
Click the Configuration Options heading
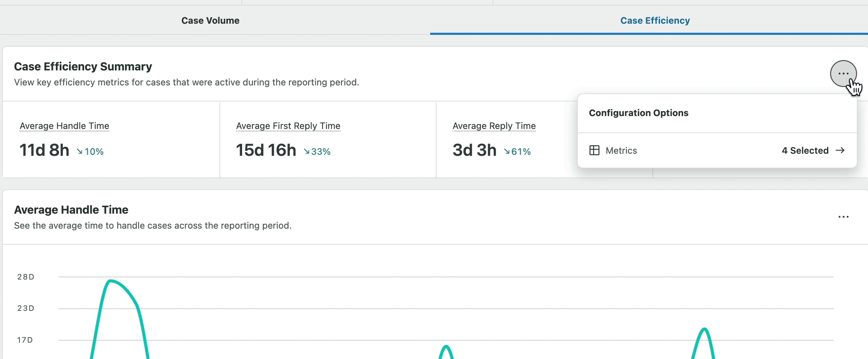click(x=638, y=113)
